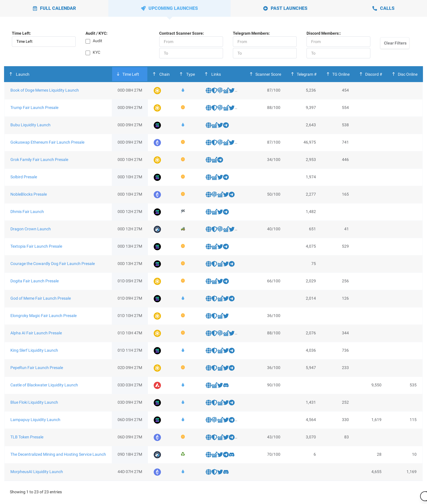Click droplet type icon for King Slerf Liquidity Launch

pyautogui.click(x=183, y=350)
